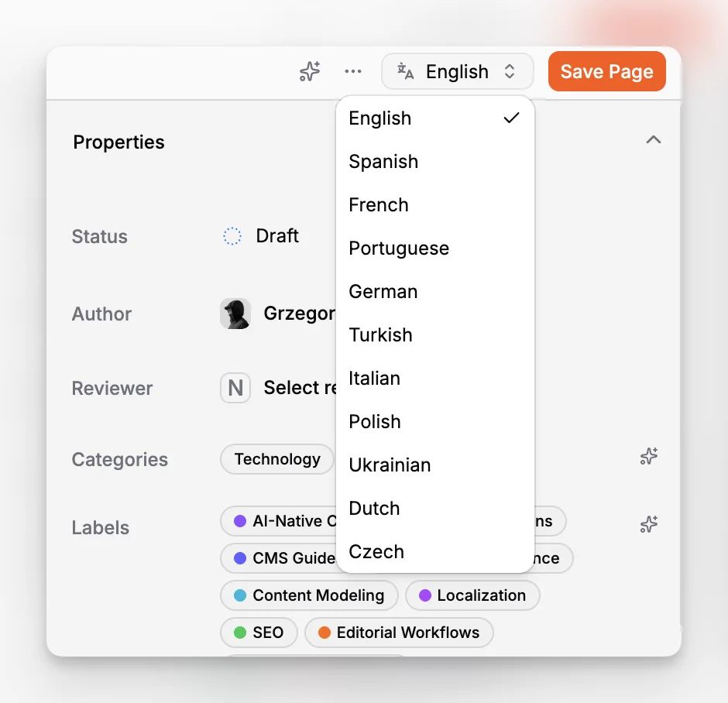The width and height of the screenshot is (728, 703).
Task: Click the purple dot on the Localization label
Action: pyautogui.click(x=425, y=595)
